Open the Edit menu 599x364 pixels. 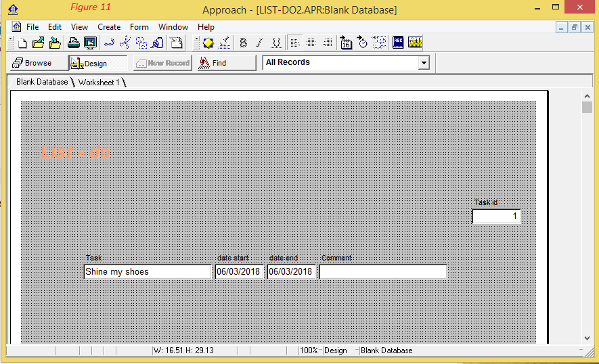tap(55, 27)
